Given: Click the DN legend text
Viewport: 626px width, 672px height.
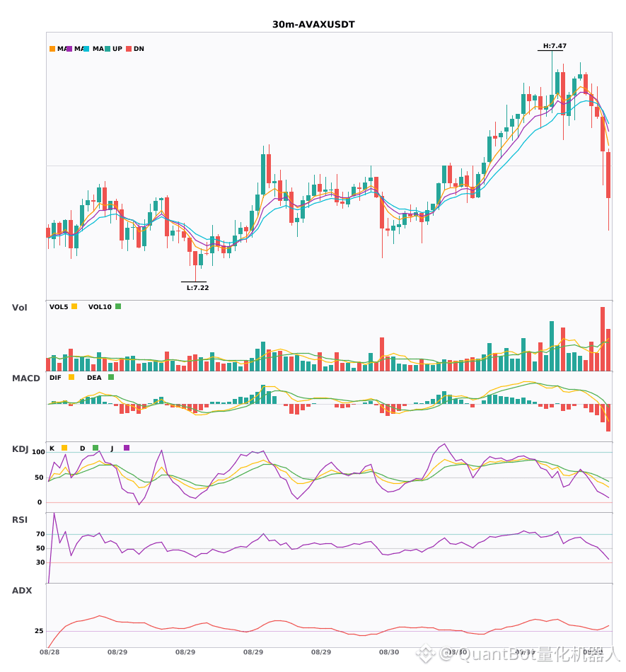Looking at the screenshot, I should 139,49.
